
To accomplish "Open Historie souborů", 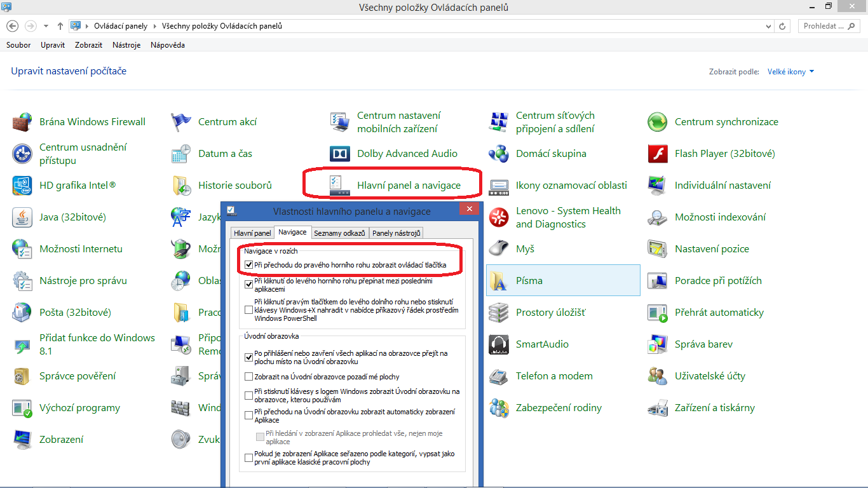I will (222, 186).
